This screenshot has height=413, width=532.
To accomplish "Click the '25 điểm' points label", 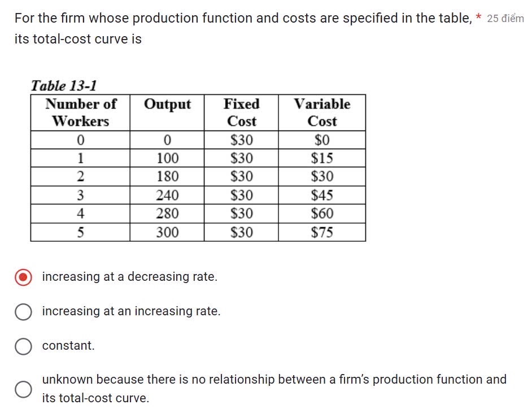I will (x=505, y=18).
